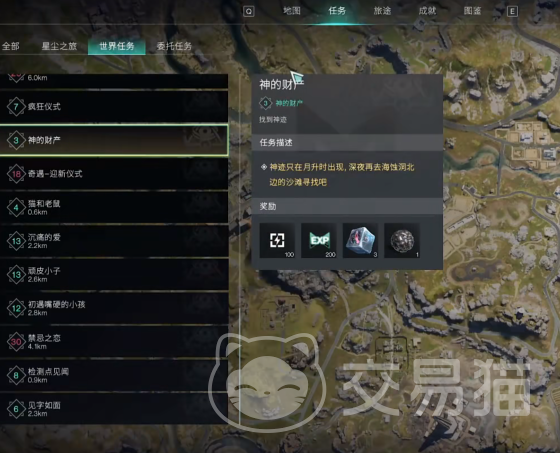Choose the 猫和老鼠 quest in list
Screen dimensions: 560x453
(x=114, y=208)
